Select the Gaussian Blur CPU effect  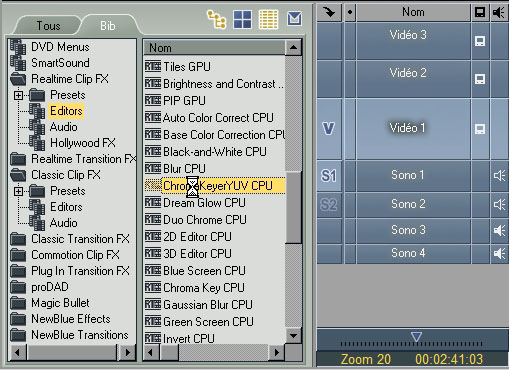pyautogui.click(x=208, y=305)
